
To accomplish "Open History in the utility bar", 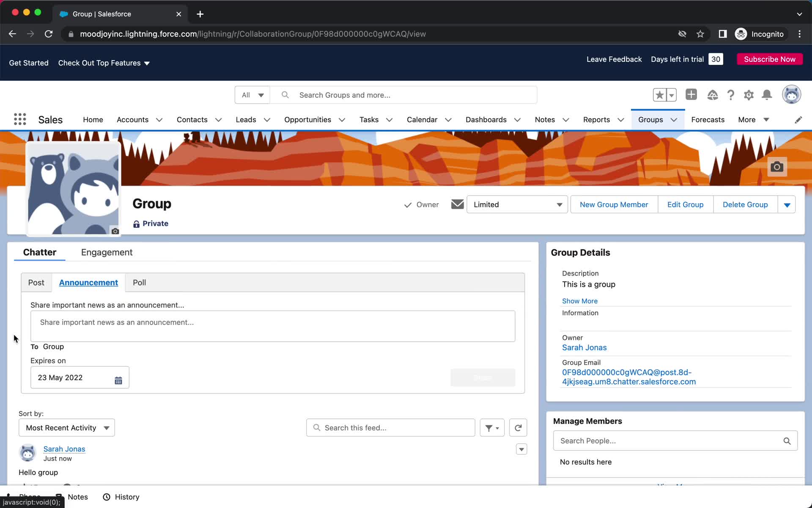I will tap(121, 497).
